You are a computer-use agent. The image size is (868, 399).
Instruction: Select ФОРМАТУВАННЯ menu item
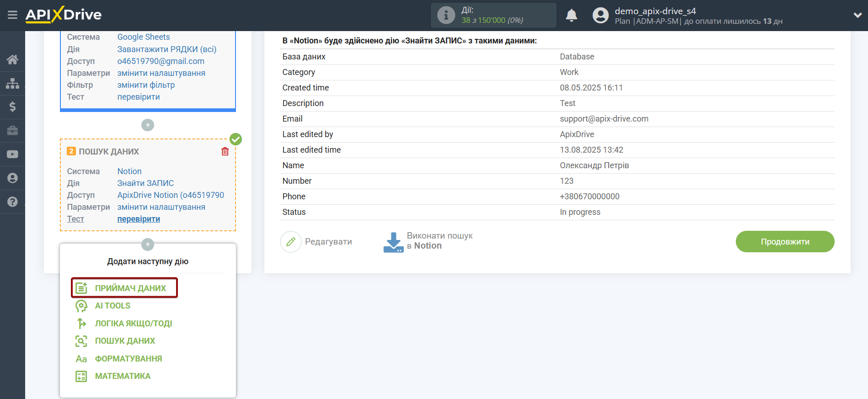click(x=129, y=359)
